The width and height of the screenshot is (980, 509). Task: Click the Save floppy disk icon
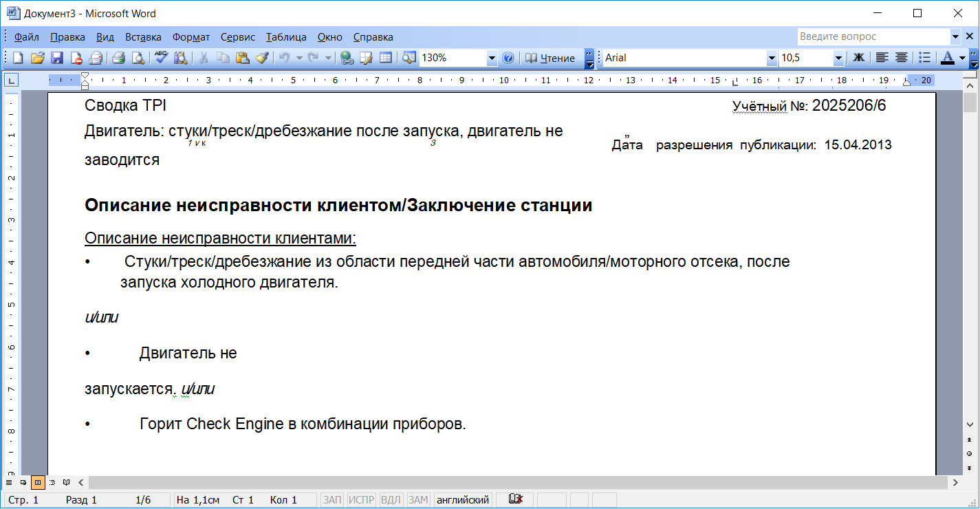coord(58,58)
